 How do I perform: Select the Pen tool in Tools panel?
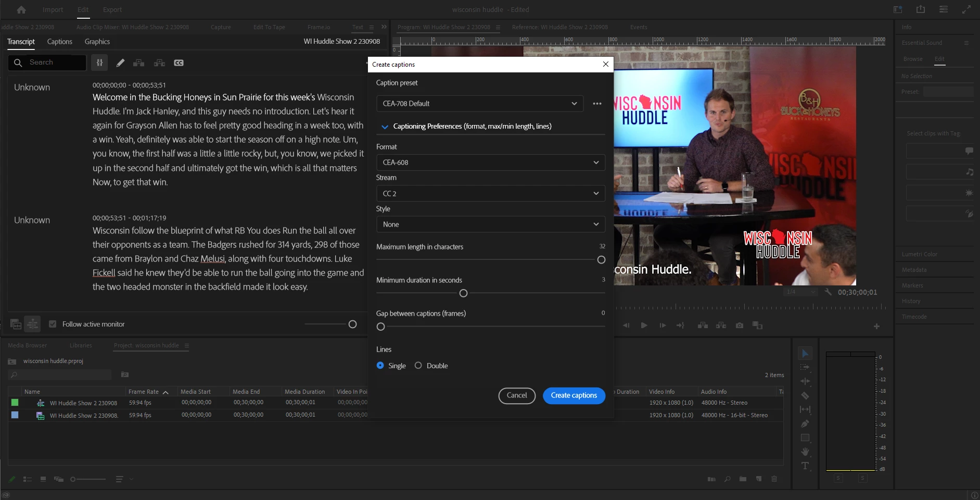point(805,424)
